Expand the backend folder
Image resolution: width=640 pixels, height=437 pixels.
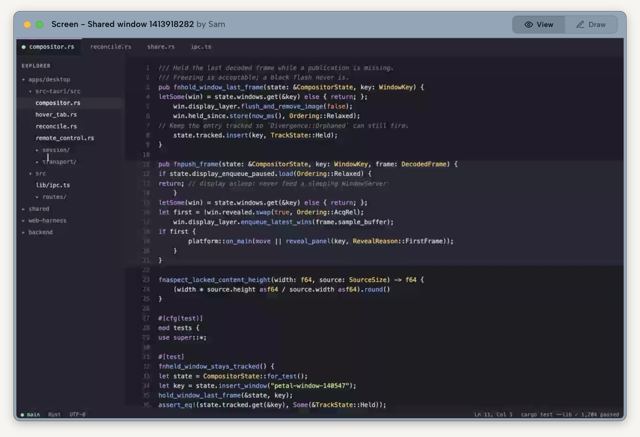[x=38, y=232]
